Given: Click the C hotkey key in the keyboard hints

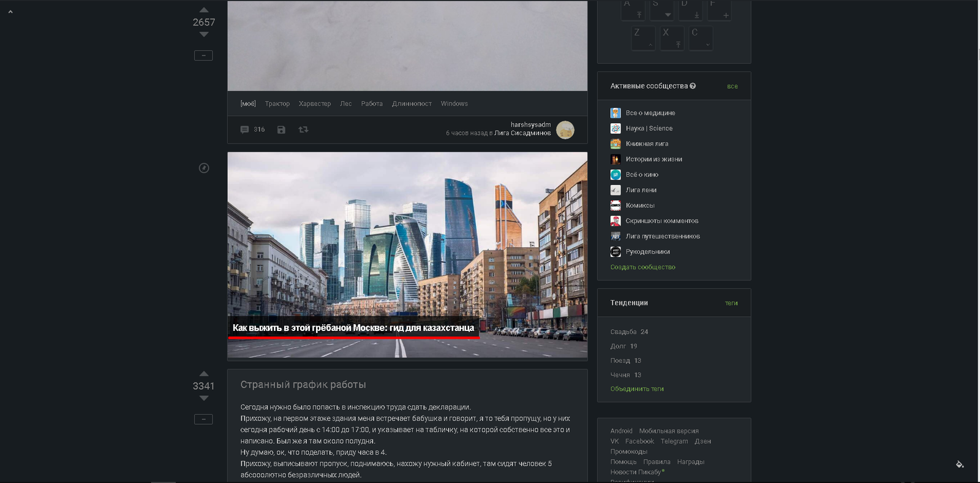Looking at the screenshot, I should click(x=701, y=38).
